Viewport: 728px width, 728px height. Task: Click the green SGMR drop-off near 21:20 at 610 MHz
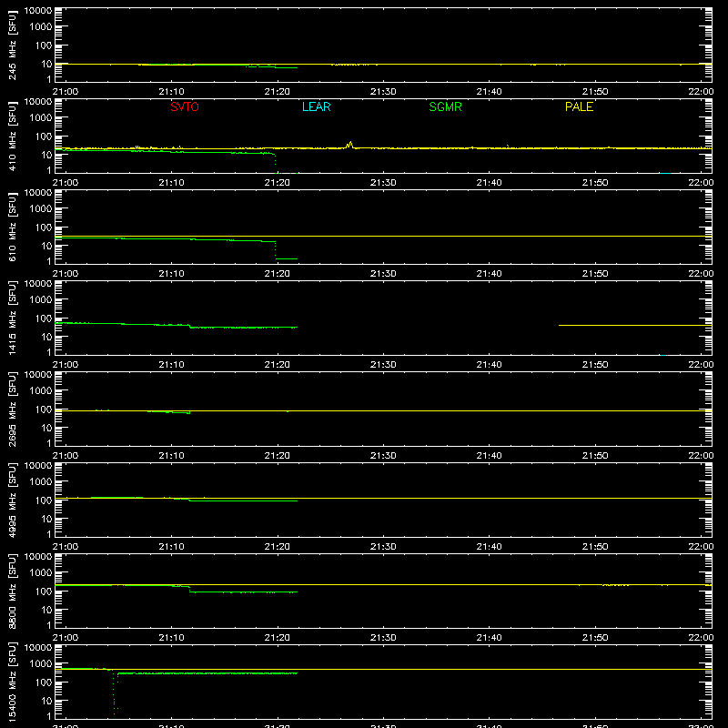click(x=276, y=249)
